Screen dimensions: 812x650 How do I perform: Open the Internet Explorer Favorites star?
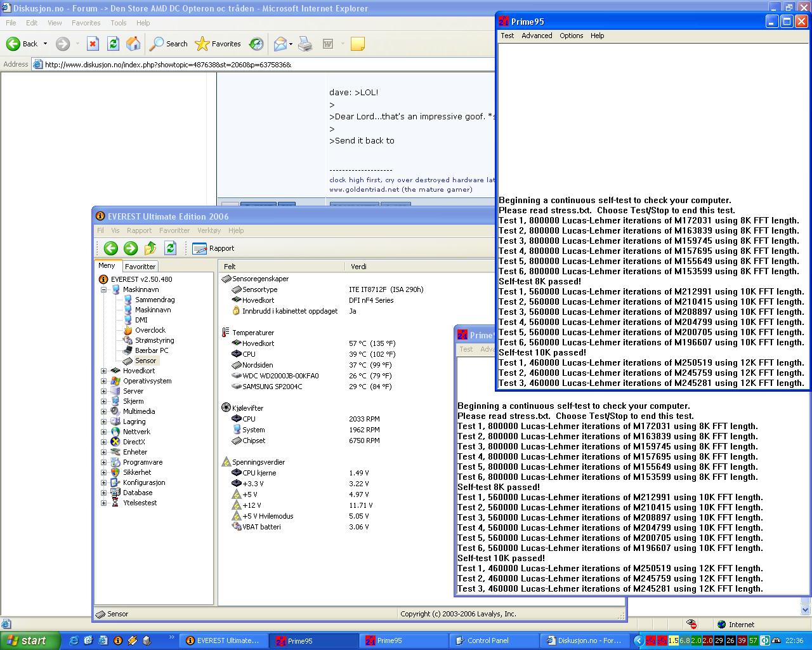[x=218, y=44]
